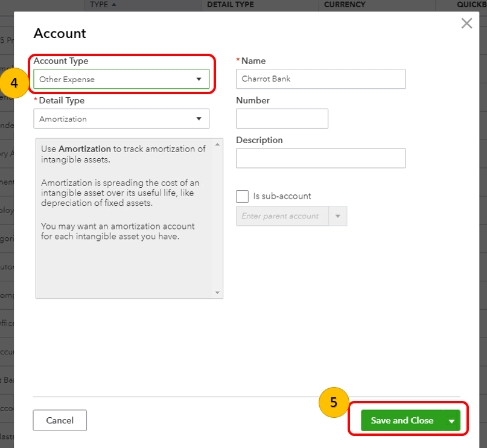
Task: Click the green Save and Close button
Action: [402, 420]
